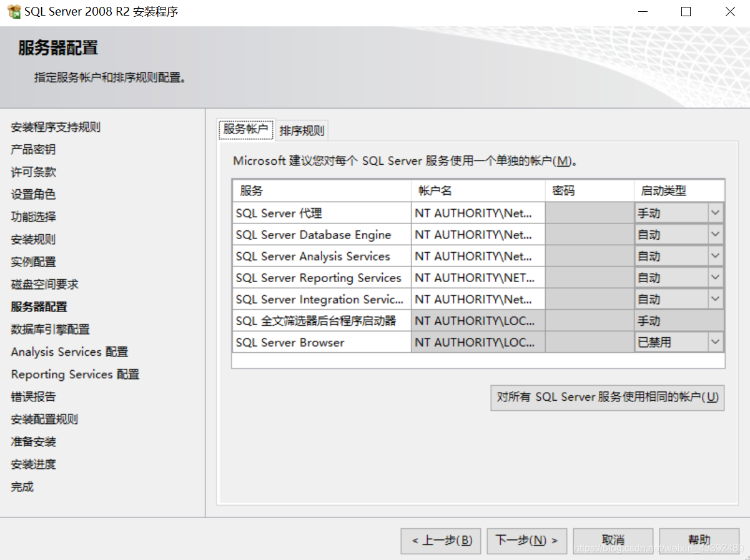Viewport: 750px width, 560px height.
Task: Open startup type dropdown for SQL Server Database Engine
Action: 715,235
